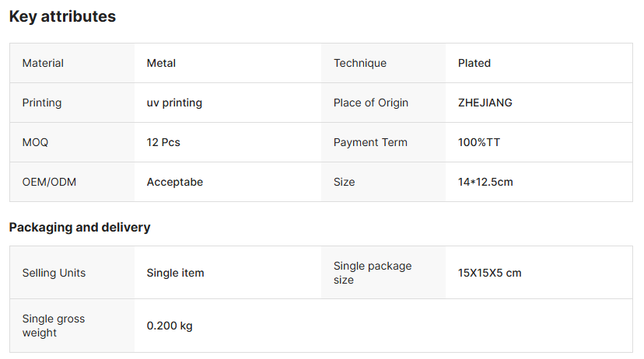644x359 pixels.
Task: Select the MOQ label cell
Action: pos(35,142)
